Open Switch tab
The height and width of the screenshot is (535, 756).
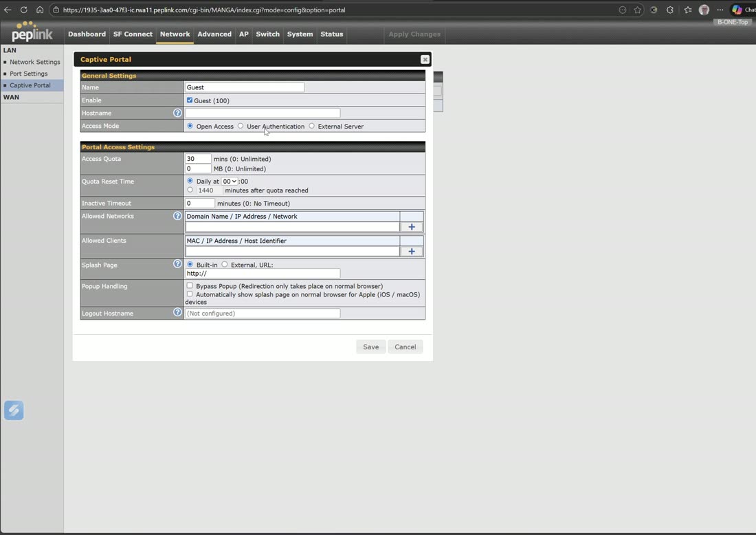click(x=267, y=34)
